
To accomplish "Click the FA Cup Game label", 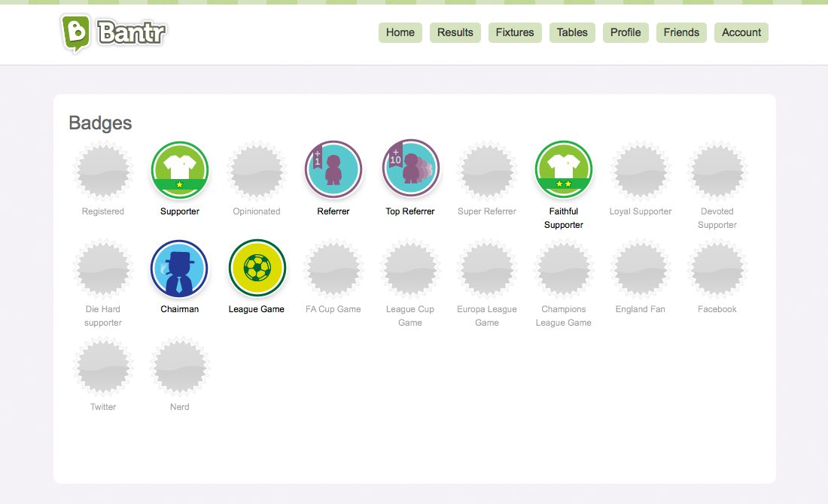I will 333,309.
